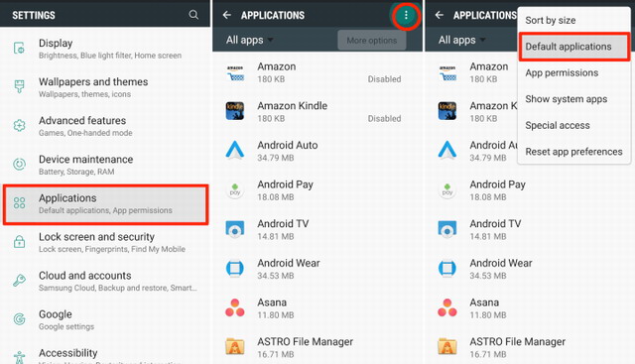Tap the search icon in Settings header
The height and width of the screenshot is (364, 635).
tap(193, 15)
